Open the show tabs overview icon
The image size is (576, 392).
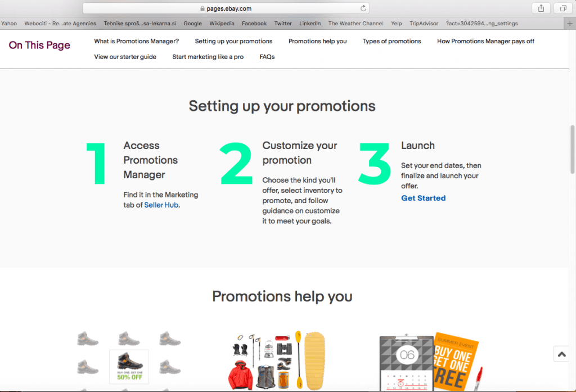562,8
